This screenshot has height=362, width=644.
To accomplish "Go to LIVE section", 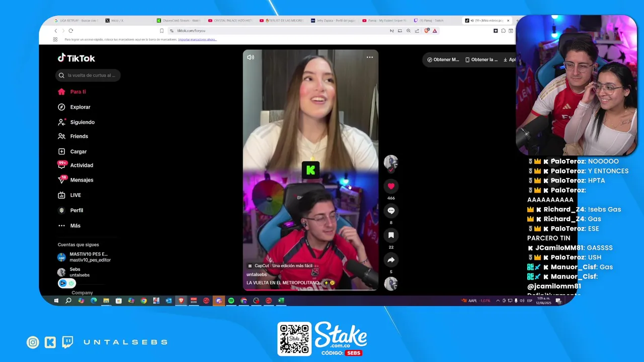I will [x=69, y=195].
